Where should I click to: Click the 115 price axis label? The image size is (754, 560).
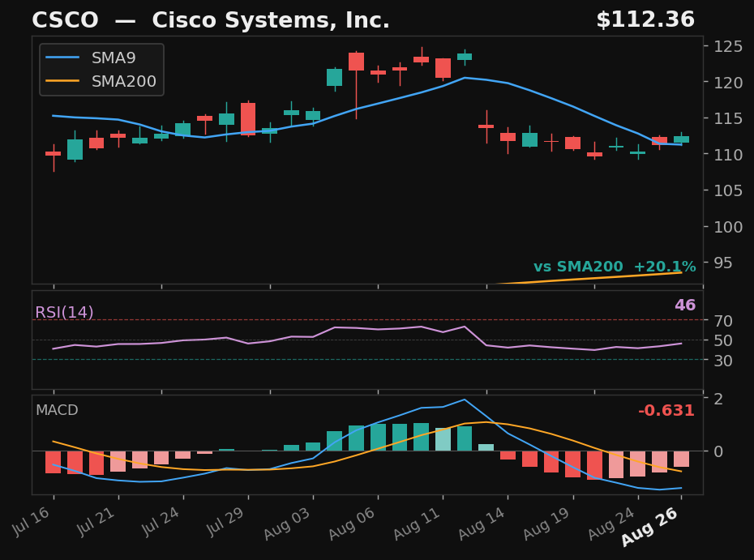[728, 119]
